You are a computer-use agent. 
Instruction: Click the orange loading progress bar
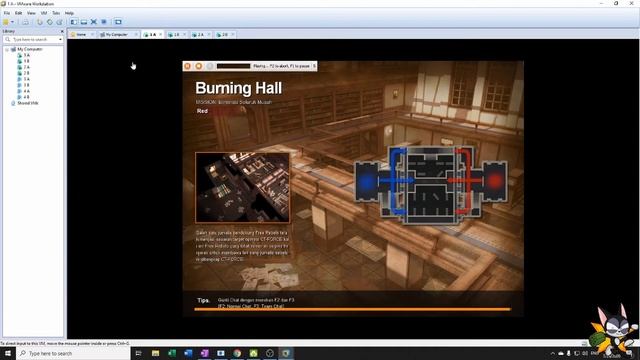(x=353, y=309)
